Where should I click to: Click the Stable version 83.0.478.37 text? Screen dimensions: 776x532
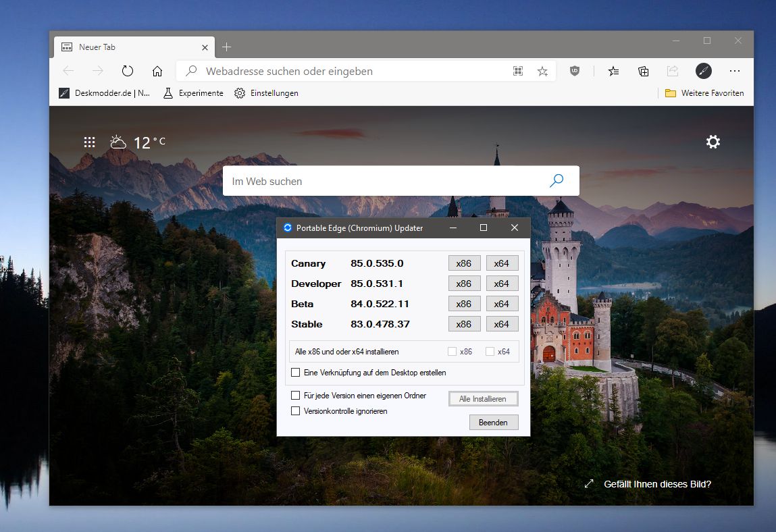tap(380, 324)
